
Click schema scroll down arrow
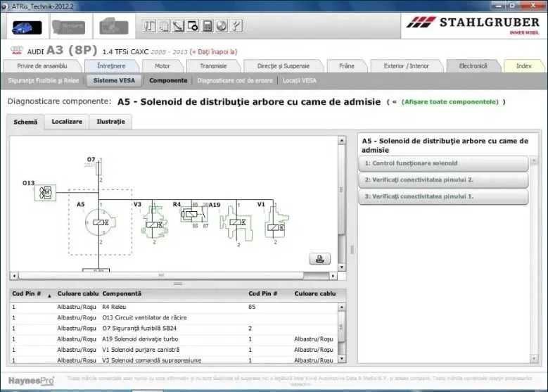[342, 267]
